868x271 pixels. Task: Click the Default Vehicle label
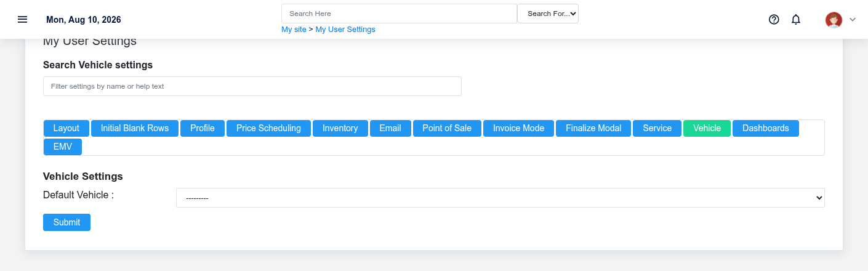79,195
